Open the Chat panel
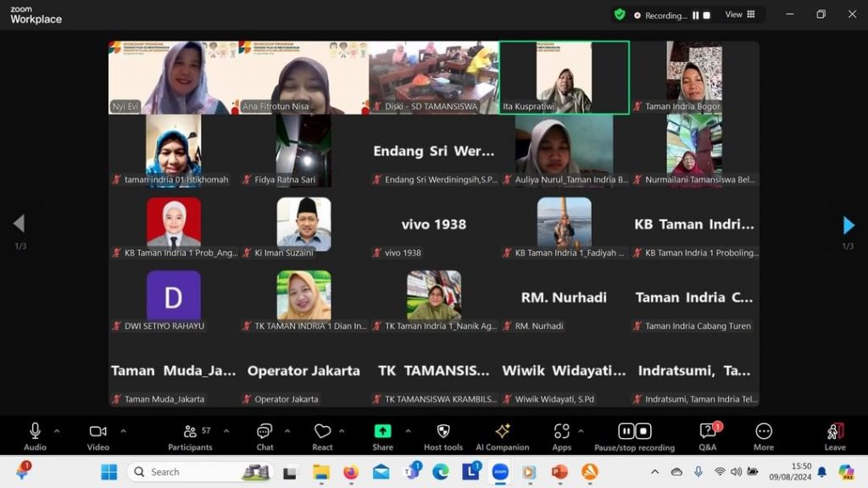Image resolution: width=868 pixels, height=488 pixels. (x=264, y=432)
